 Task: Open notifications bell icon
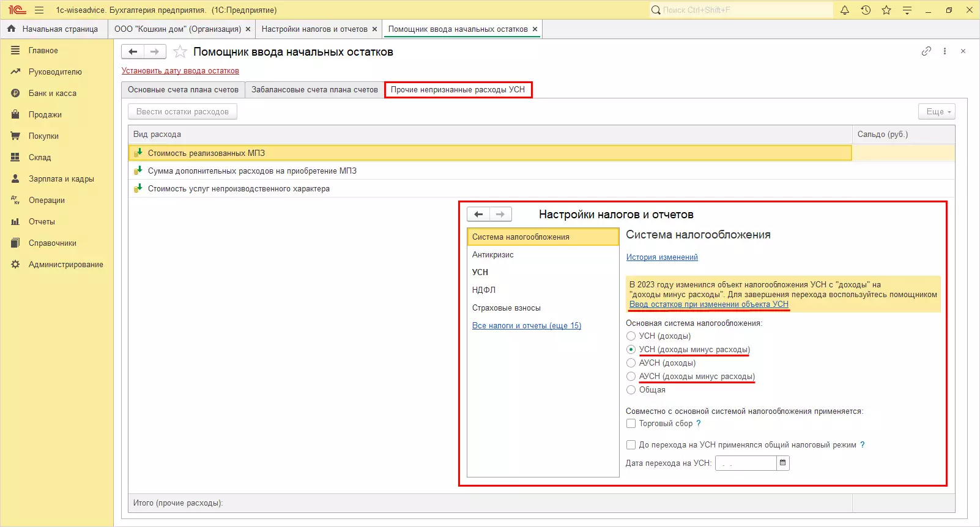845,10
